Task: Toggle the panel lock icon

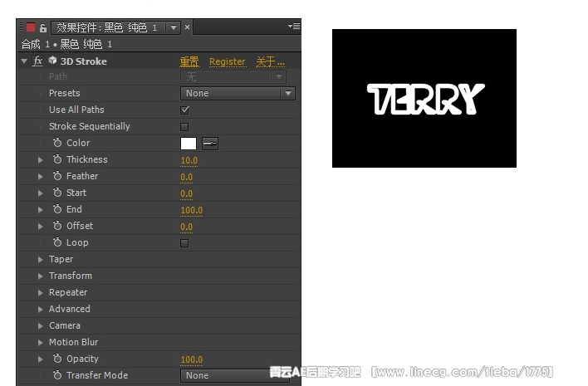Action: pyautogui.click(x=43, y=27)
